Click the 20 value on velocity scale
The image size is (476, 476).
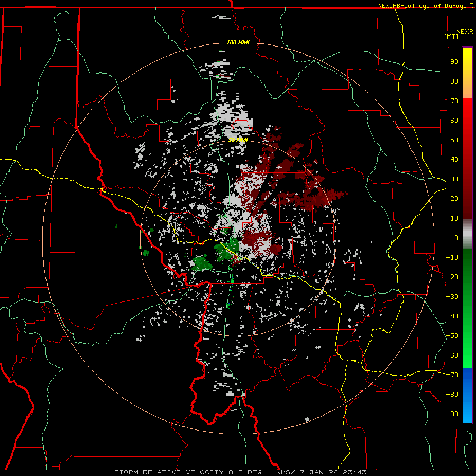tap(454, 199)
